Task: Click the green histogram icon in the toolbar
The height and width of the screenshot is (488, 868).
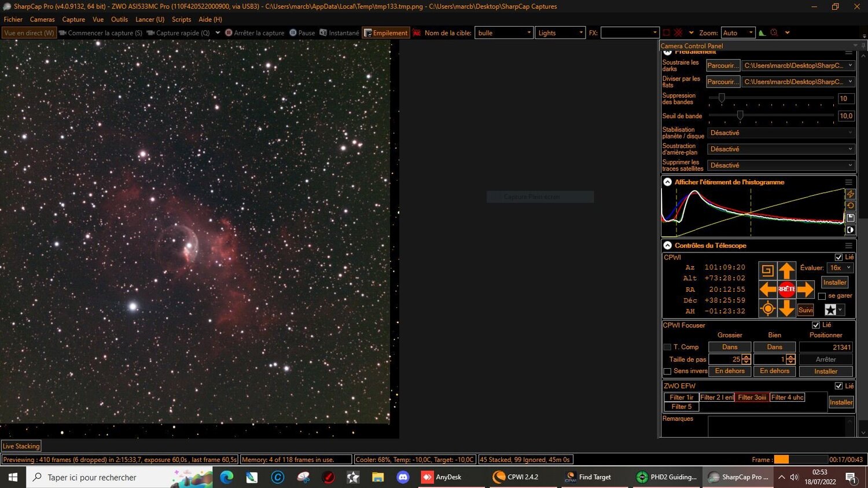Action: [x=762, y=33]
